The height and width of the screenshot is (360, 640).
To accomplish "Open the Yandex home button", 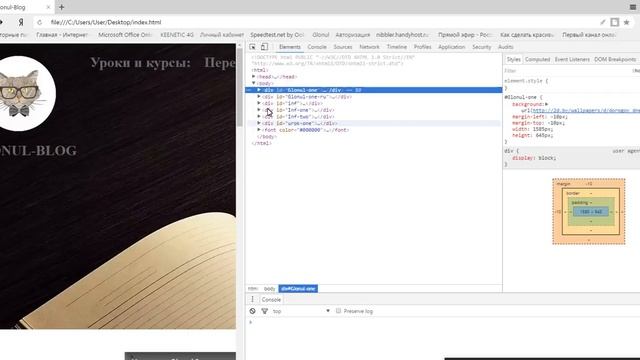I will (x=21, y=22).
